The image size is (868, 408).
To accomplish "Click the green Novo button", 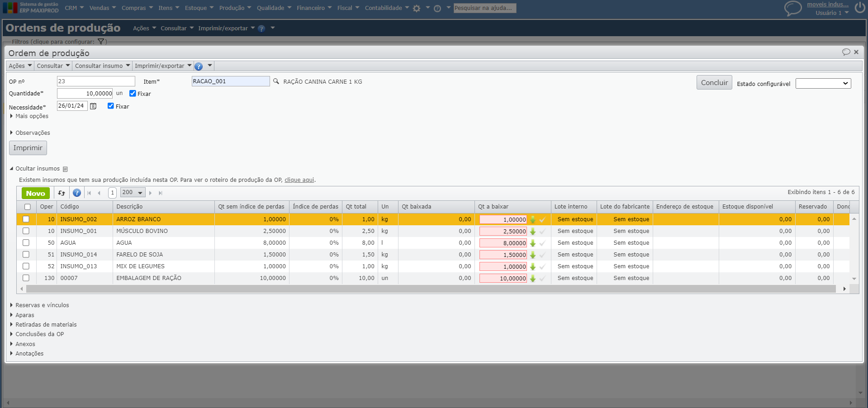I will 36,193.
